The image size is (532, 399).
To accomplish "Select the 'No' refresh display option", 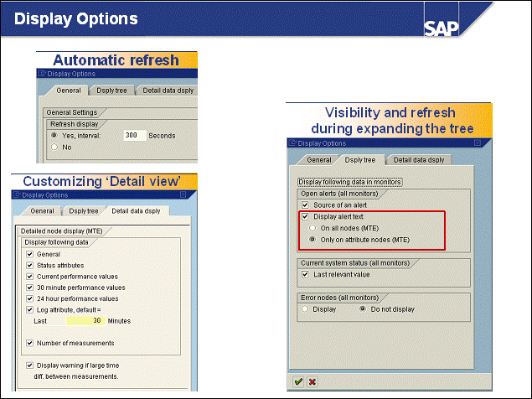I will [55, 147].
